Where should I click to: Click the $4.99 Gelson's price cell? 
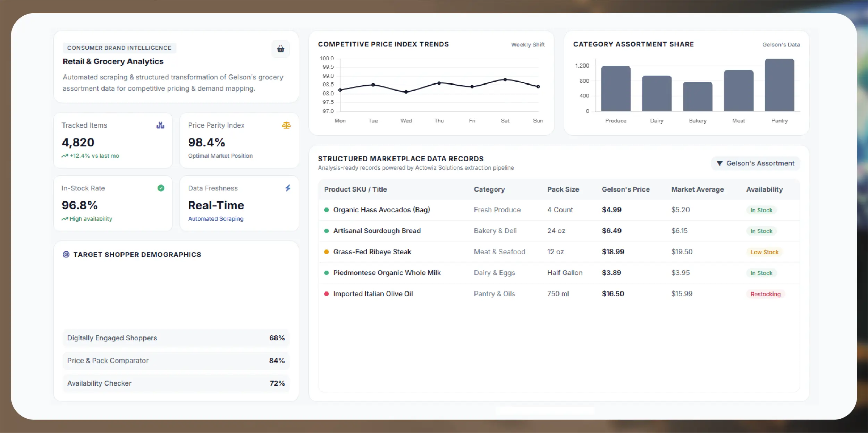612,210
